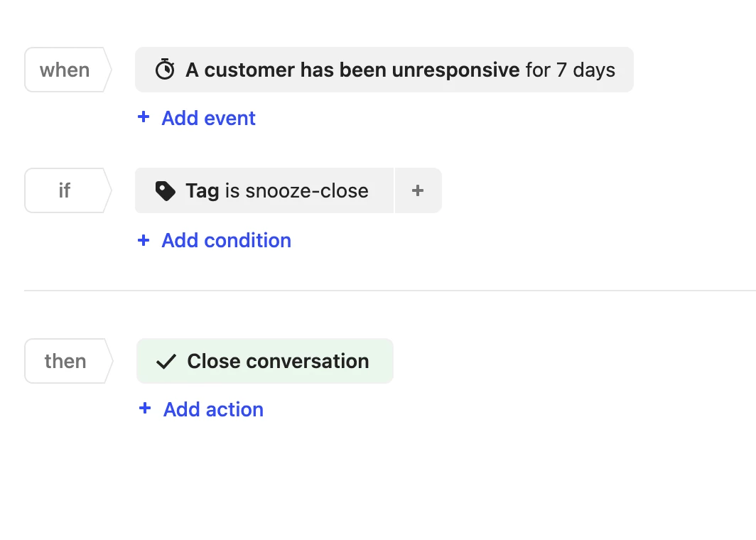Click the plus icon before Add event
The width and height of the screenshot is (756, 540).
[x=144, y=117]
